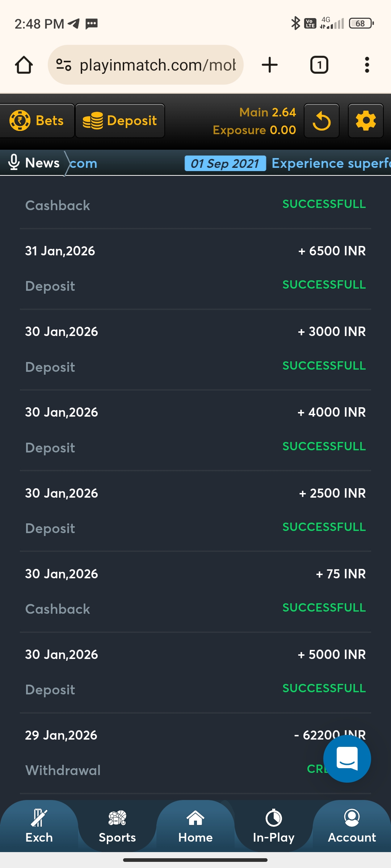Open the tab switcher
The height and width of the screenshot is (868, 391).
319,65
